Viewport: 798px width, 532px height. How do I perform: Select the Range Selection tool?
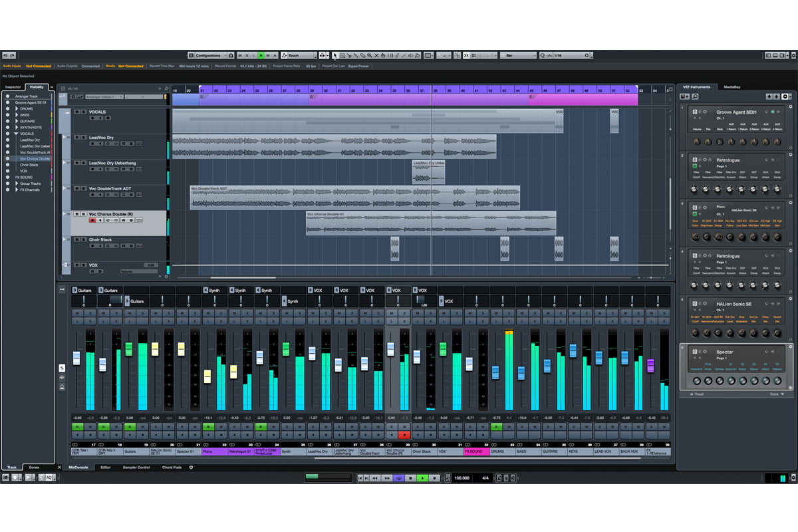(x=342, y=55)
